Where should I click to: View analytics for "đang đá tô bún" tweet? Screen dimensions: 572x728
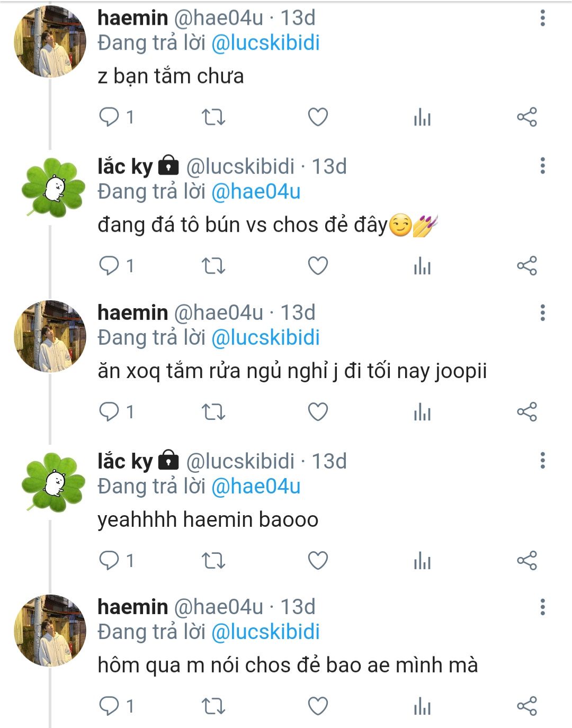pyautogui.click(x=422, y=266)
